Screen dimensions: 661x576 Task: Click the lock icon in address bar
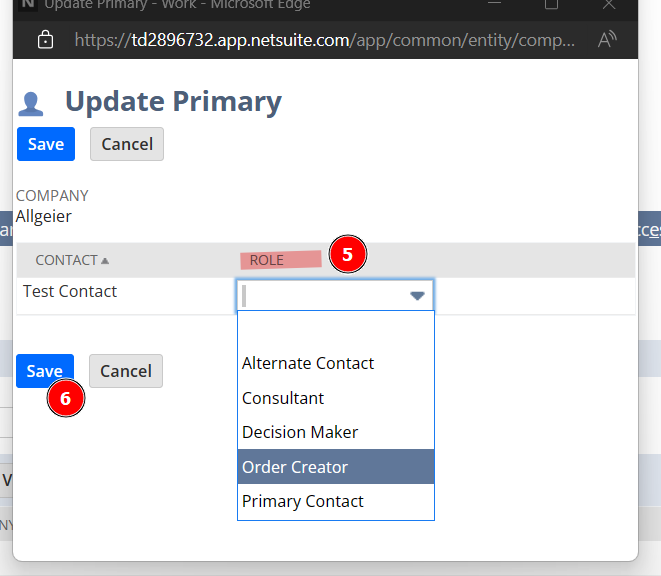coord(45,41)
